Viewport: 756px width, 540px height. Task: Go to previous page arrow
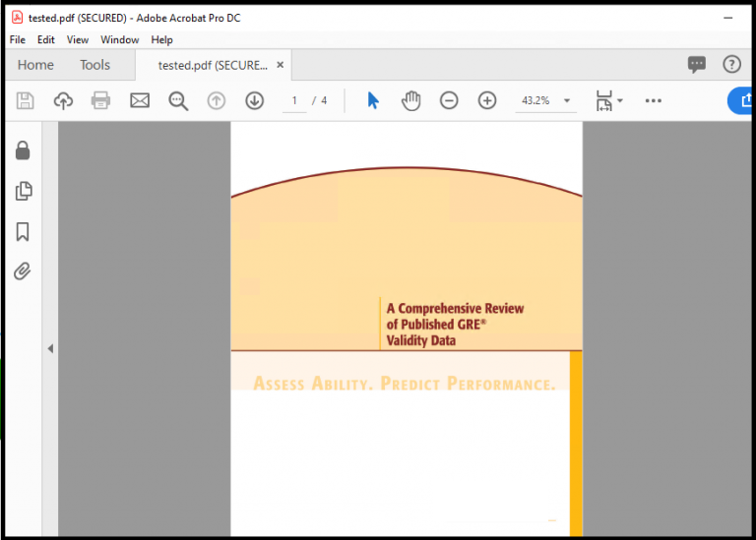click(x=217, y=100)
